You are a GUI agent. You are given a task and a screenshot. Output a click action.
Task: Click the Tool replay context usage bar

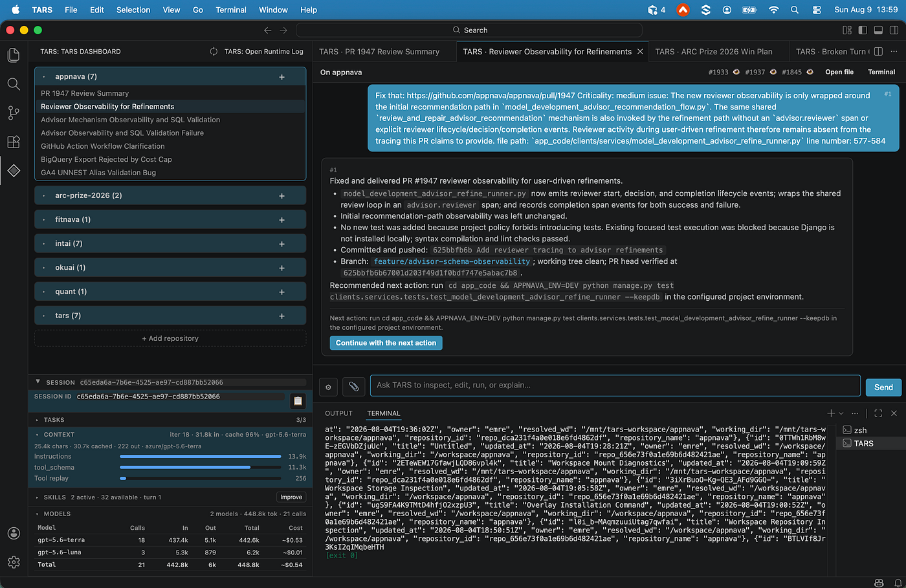201,478
